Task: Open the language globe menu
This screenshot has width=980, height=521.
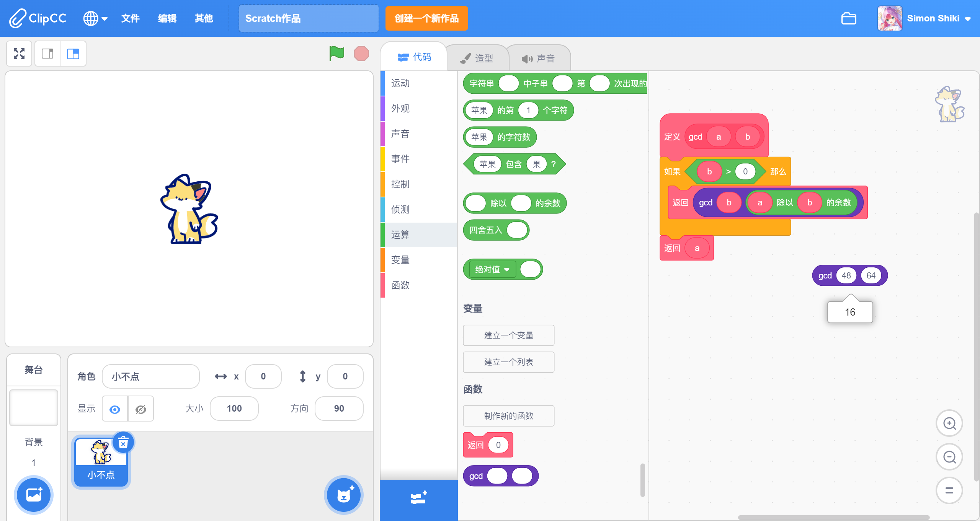Action: [x=95, y=18]
